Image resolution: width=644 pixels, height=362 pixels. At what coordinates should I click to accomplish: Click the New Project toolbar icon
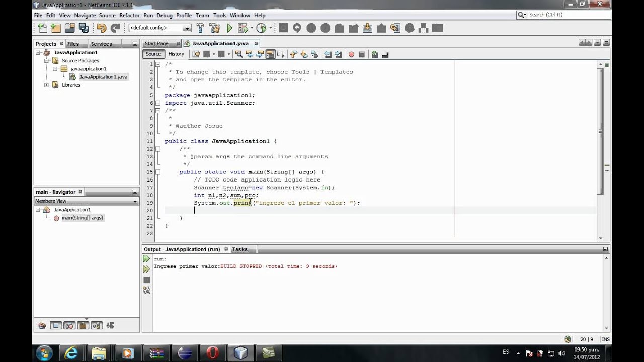[x=56, y=28]
